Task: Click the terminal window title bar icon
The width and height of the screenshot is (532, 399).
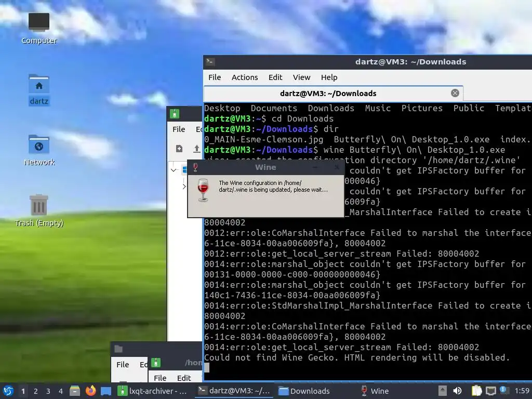Action: tap(210, 62)
